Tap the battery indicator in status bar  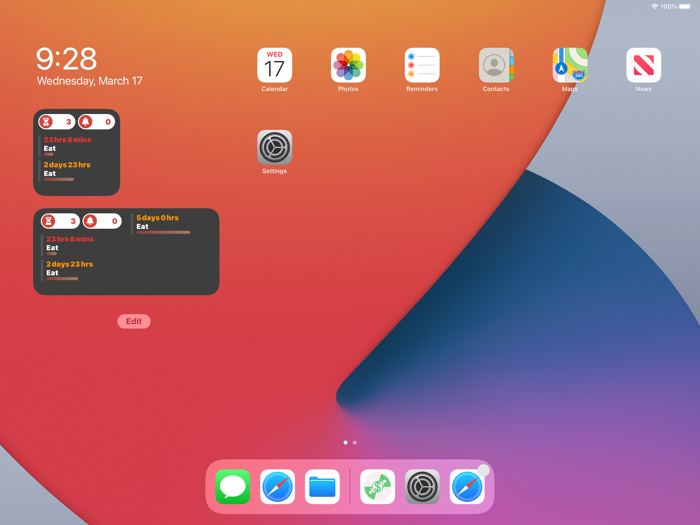(684, 6)
